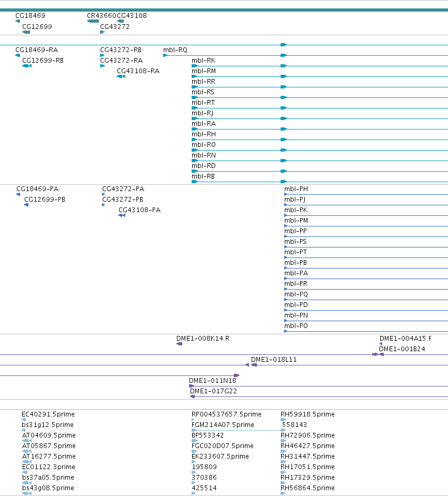Select the CG18469 gene label
The width and height of the screenshot is (448, 496).
tap(31, 15)
